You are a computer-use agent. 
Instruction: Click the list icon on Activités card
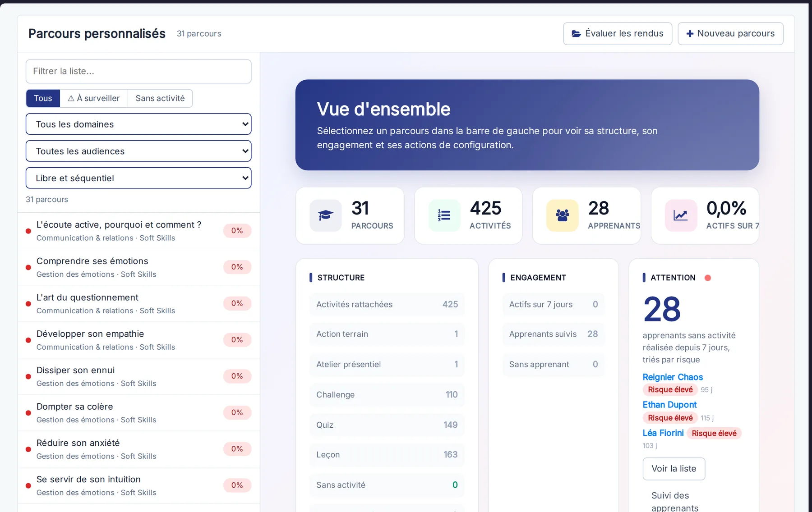tap(444, 215)
